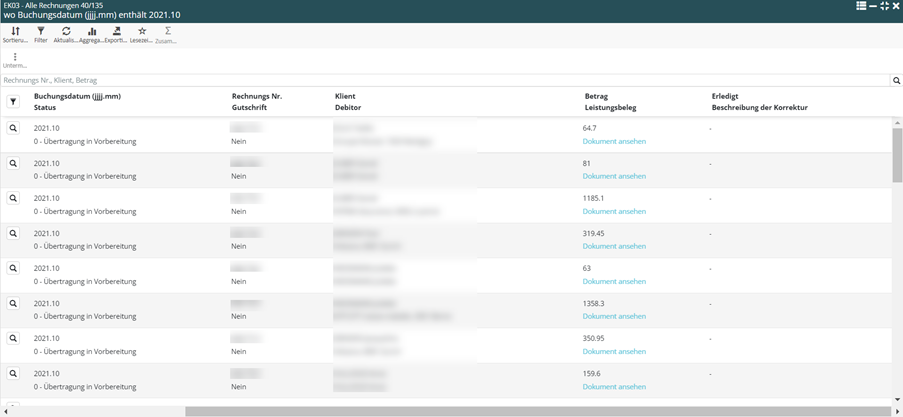The height and width of the screenshot is (417, 903).
Task: Open details of the row with amount 1185.1
Action: pos(13,198)
